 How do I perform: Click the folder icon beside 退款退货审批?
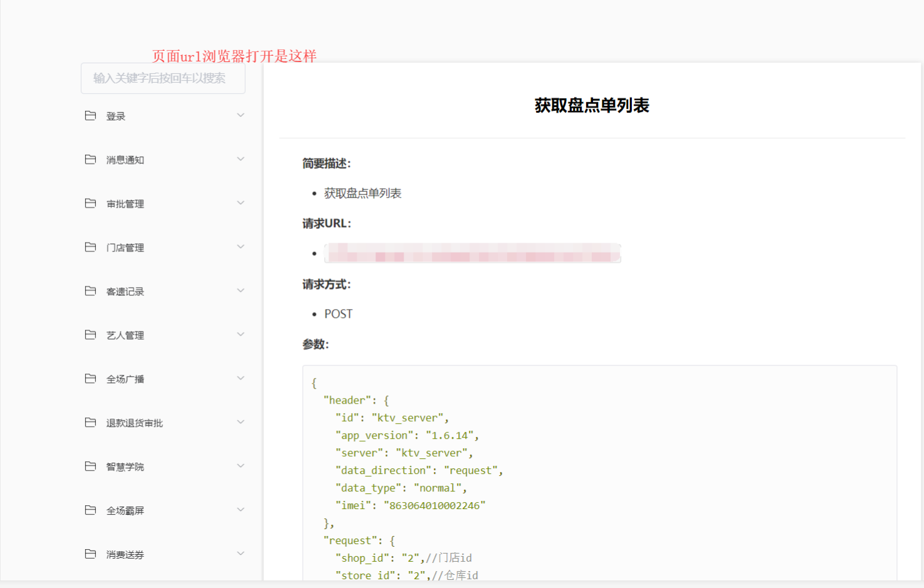click(90, 423)
